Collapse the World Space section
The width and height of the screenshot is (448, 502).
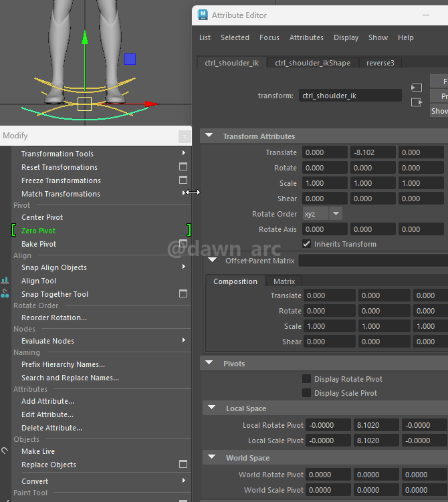(x=211, y=457)
